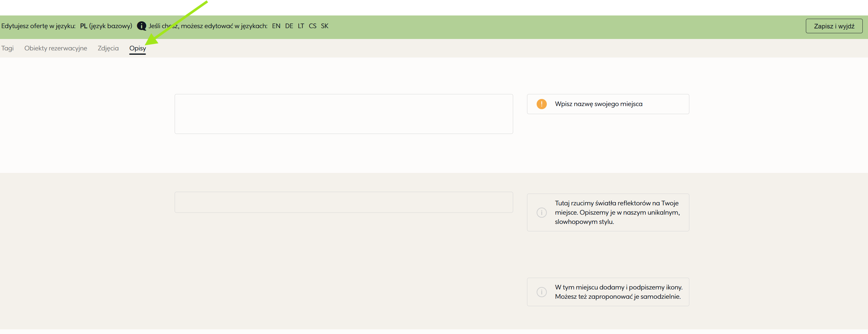Click the W tym miejscu dodamy ikony hint

(x=618, y=292)
